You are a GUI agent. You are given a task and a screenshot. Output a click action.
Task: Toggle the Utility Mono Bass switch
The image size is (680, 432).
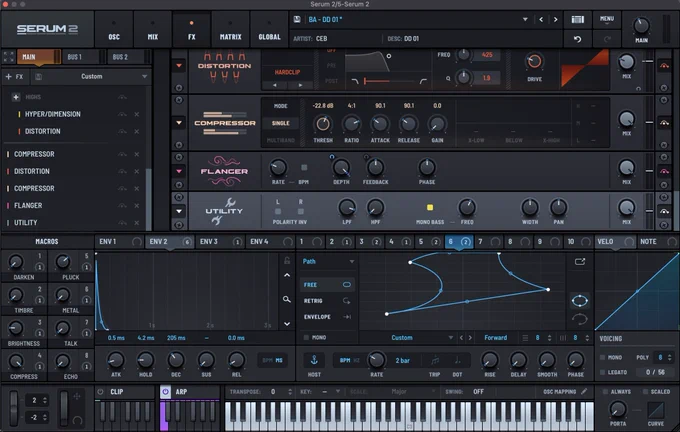pyautogui.click(x=430, y=207)
